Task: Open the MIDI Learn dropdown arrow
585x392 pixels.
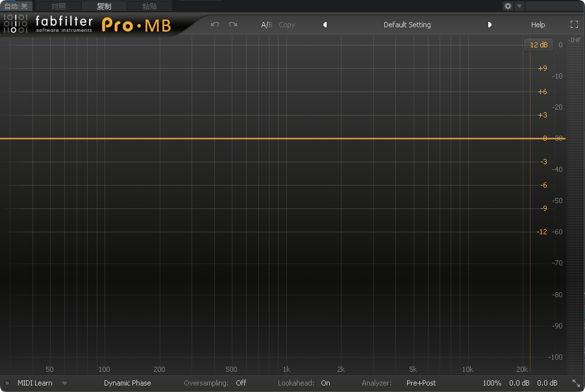Action: point(64,383)
